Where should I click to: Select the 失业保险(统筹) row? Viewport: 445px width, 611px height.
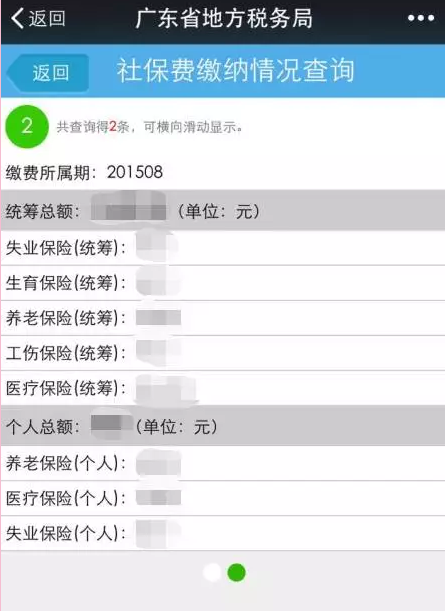click(x=222, y=248)
